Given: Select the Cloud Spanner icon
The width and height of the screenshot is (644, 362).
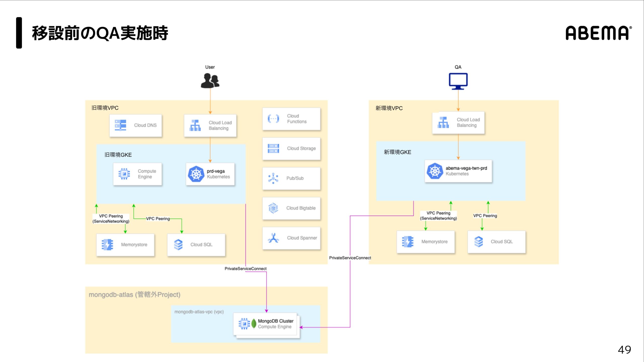Looking at the screenshot, I should [x=273, y=238].
